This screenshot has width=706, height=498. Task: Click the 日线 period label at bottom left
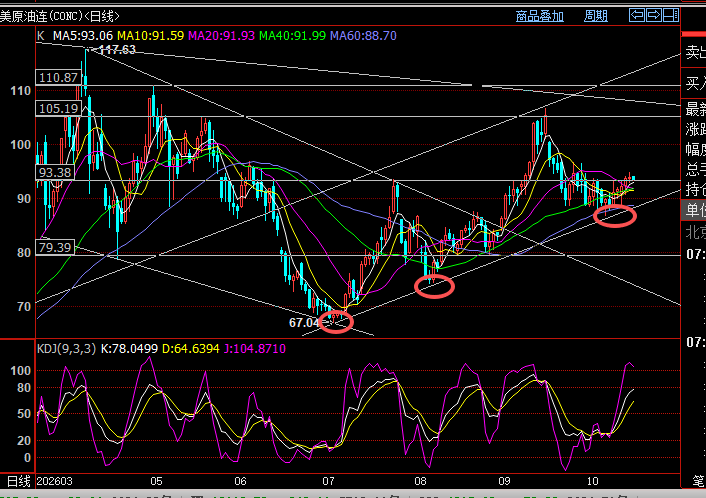coord(18,481)
